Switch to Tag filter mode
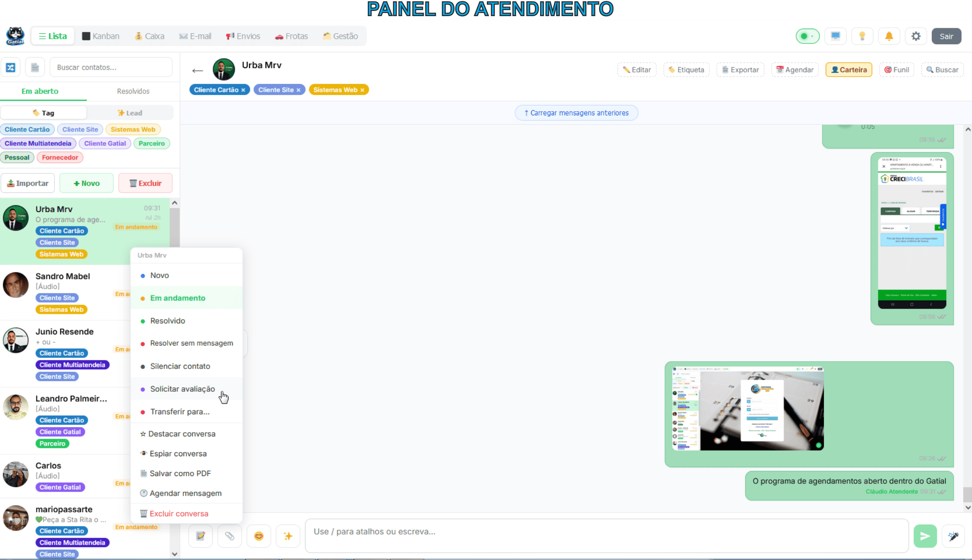 tap(44, 113)
